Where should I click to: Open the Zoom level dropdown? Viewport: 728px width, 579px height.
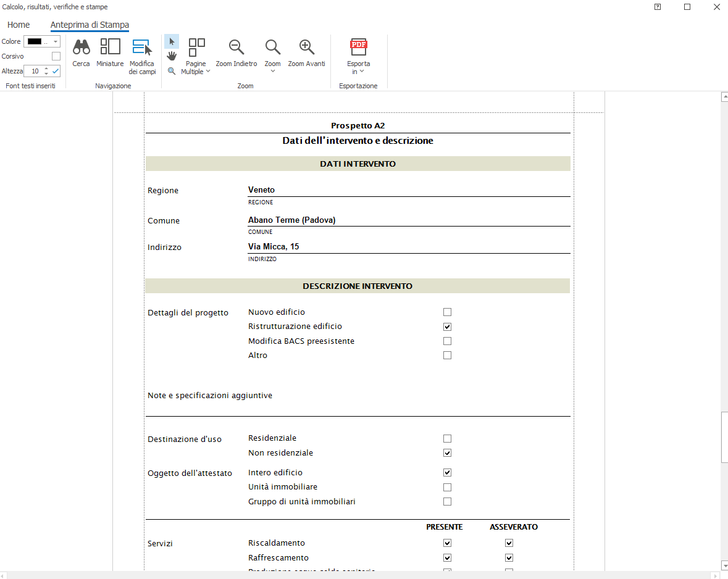272,57
